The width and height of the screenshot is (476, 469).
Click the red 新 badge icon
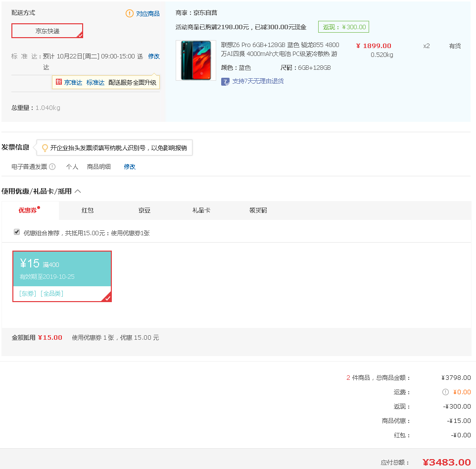point(58,82)
